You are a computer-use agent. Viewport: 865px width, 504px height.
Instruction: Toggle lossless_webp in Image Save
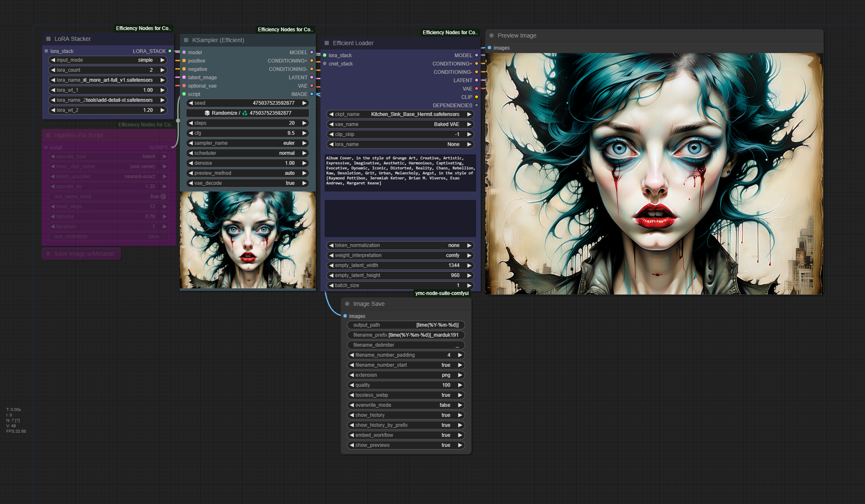click(x=406, y=395)
